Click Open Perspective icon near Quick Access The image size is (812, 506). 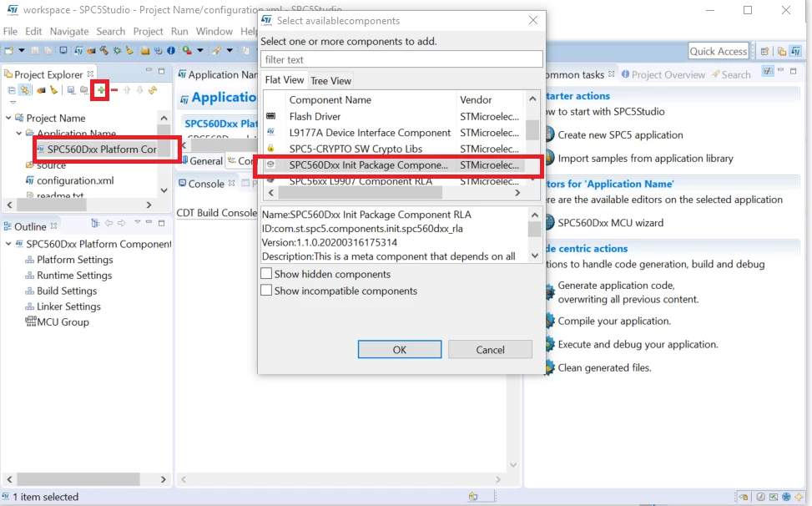coord(765,51)
